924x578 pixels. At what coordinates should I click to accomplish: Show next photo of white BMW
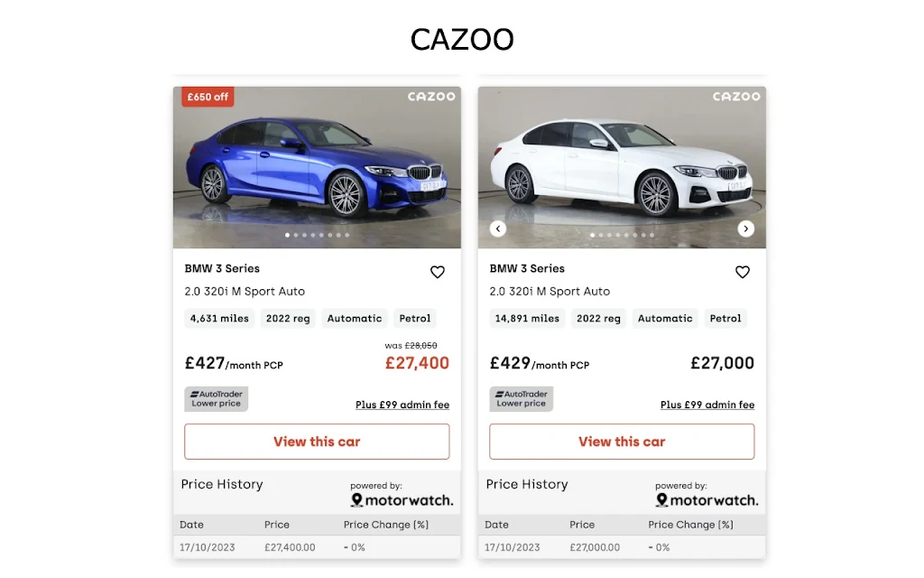click(746, 228)
